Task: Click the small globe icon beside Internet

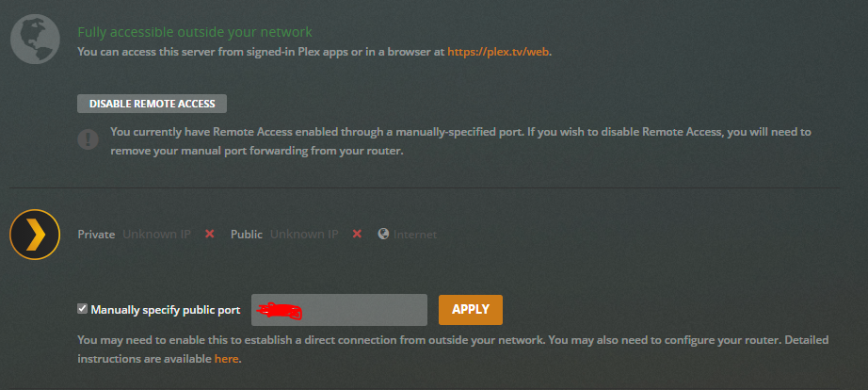Action: pyautogui.click(x=383, y=234)
